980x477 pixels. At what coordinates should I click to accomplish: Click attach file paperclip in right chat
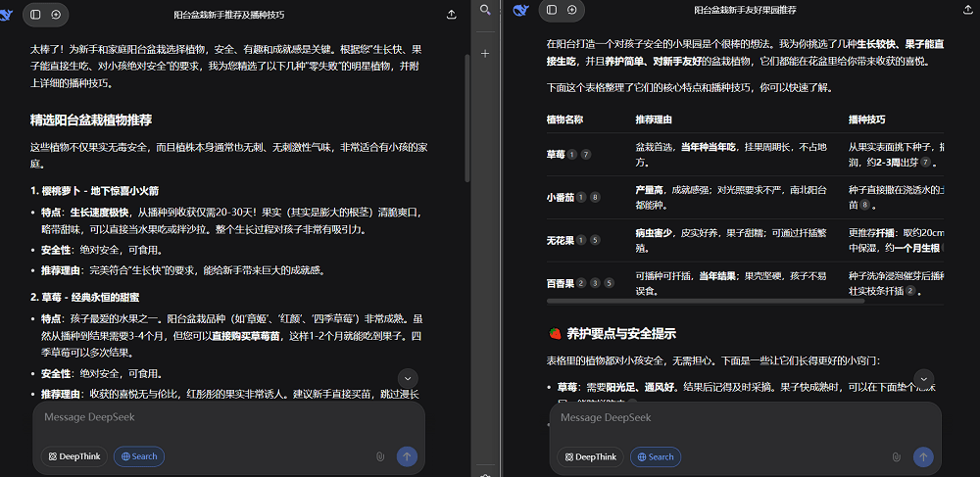coord(897,456)
